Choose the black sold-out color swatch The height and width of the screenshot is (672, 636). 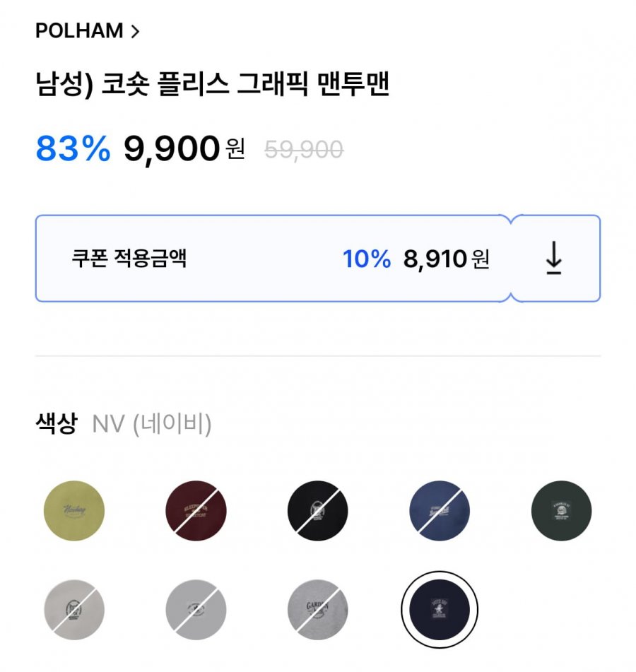coord(318,511)
